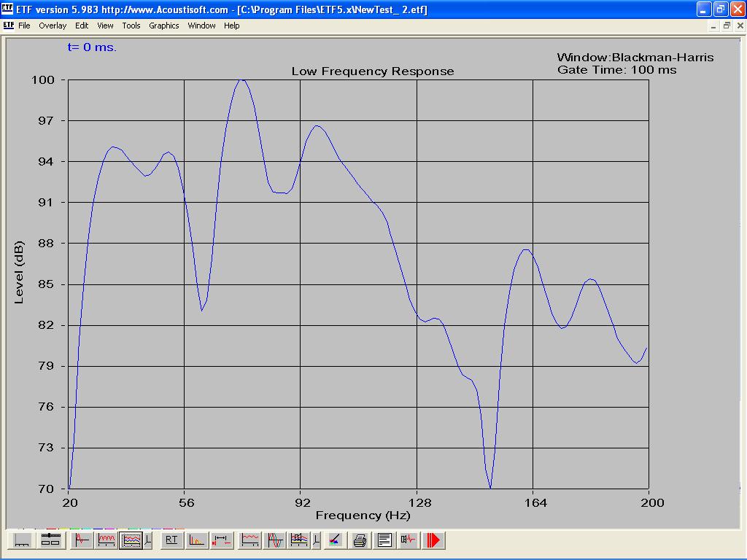Open the Overlay menu

[x=53, y=26]
